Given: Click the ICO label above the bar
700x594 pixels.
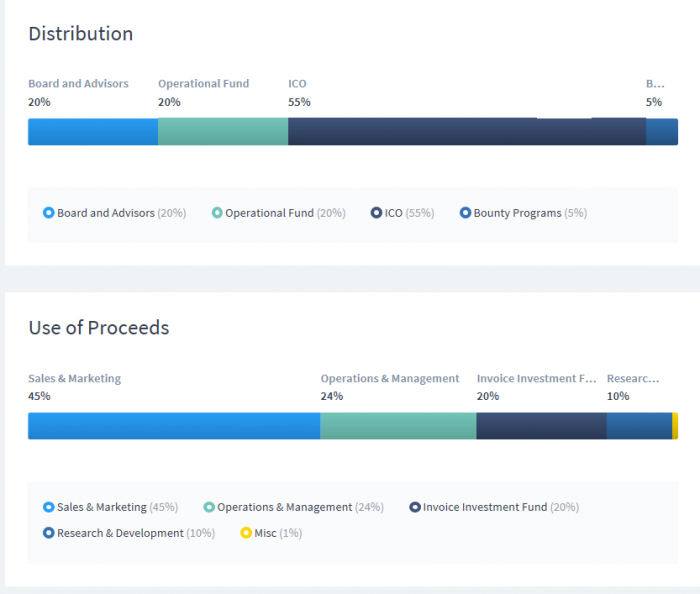Looking at the screenshot, I should (297, 83).
